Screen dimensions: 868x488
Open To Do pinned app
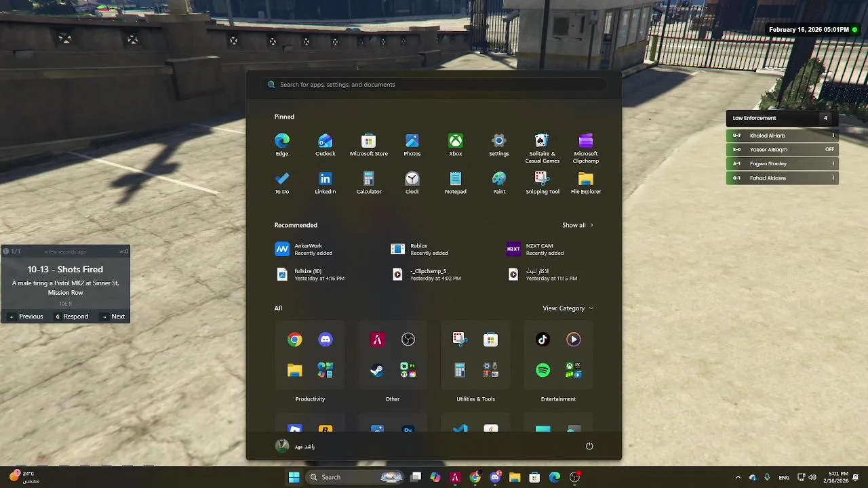282,182
